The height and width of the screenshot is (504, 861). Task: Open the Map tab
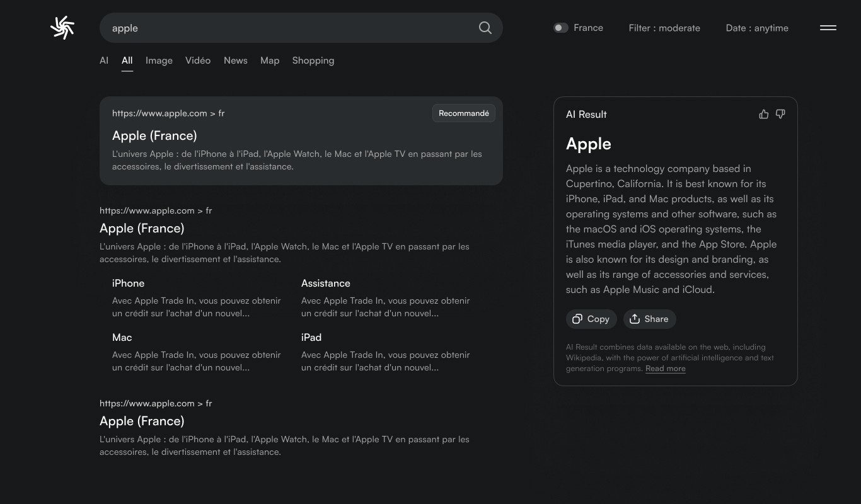pyautogui.click(x=270, y=60)
